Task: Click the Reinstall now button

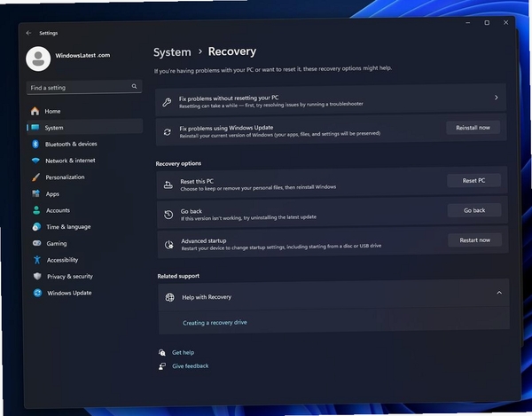Action: (x=473, y=128)
